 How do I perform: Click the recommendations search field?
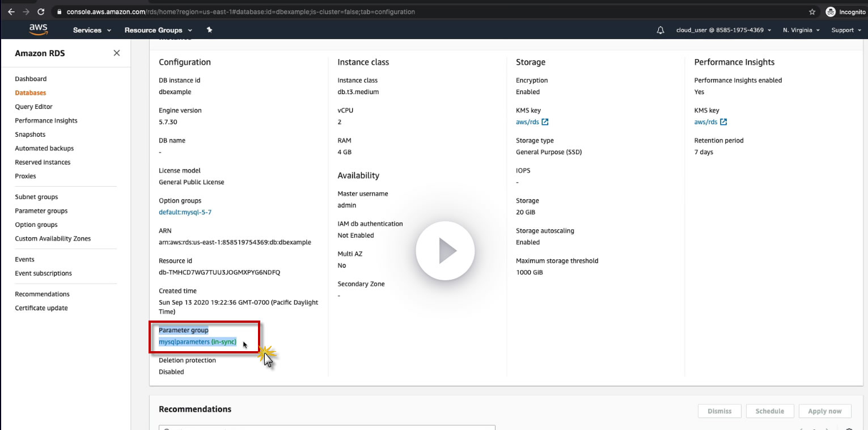pyautogui.click(x=327, y=427)
